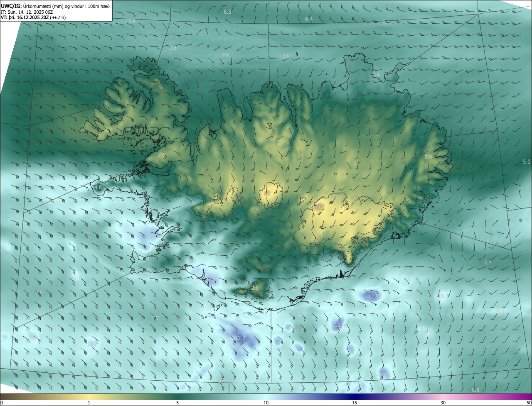Select the 7.7 value label
The width and height of the screenshot is (532, 406).
tap(155, 318)
